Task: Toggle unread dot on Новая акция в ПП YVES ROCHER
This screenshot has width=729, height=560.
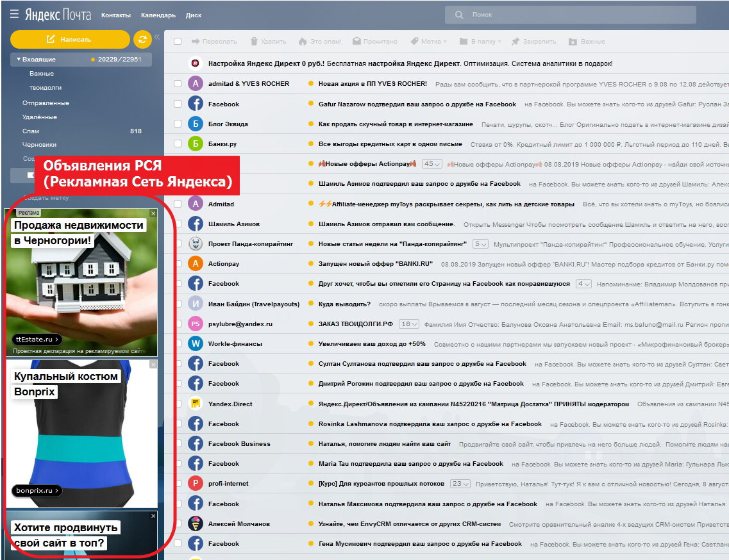Action: click(x=311, y=84)
